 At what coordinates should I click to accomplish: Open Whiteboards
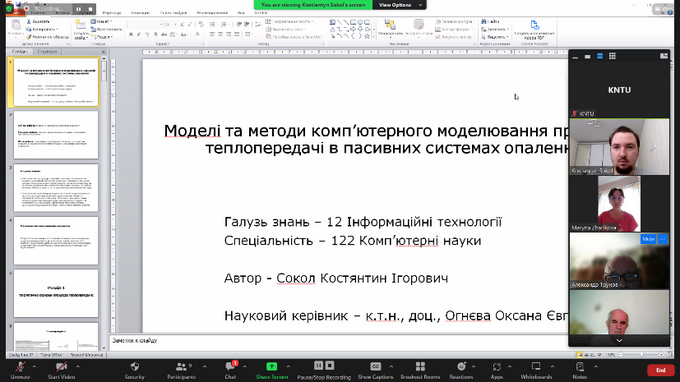[536, 366]
